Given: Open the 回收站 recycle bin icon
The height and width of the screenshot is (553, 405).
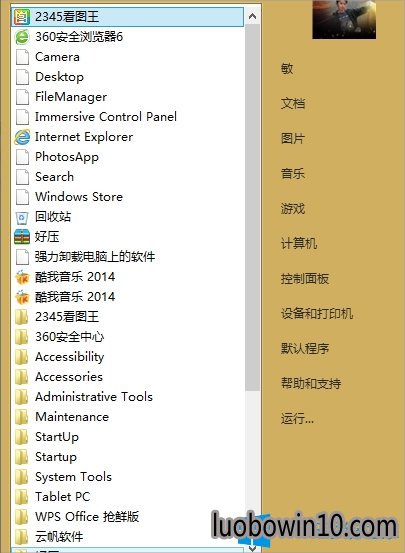Looking at the screenshot, I should (22, 217).
